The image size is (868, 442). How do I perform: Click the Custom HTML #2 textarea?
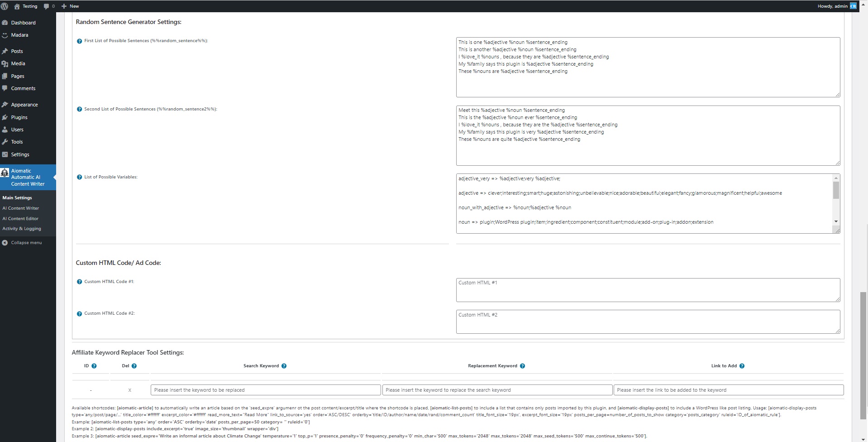coord(648,322)
